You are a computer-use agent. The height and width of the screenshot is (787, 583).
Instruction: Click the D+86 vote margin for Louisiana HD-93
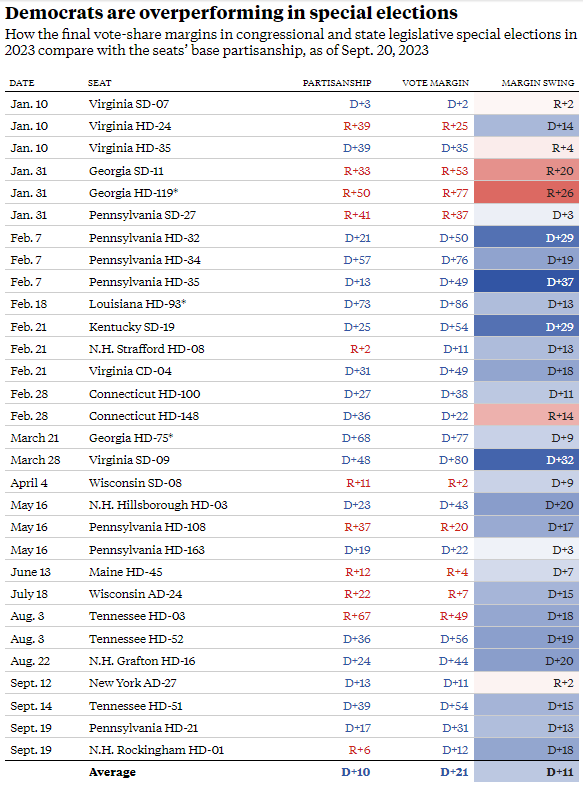454,304
